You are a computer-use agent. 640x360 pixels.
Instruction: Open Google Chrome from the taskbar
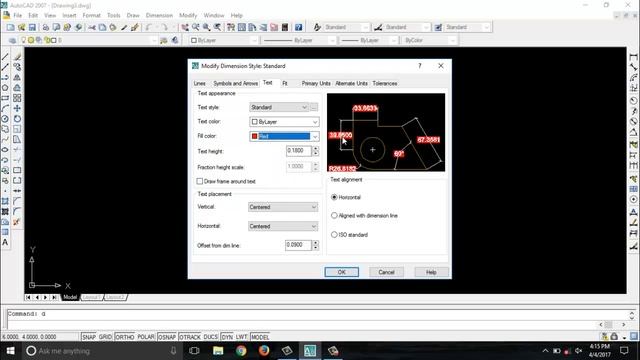click(x=241, y=351)
